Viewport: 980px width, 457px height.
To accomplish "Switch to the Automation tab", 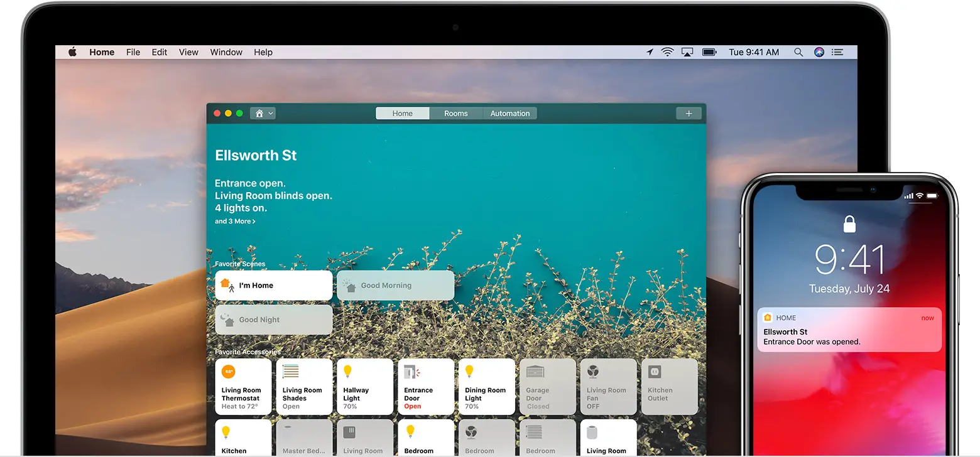I will (x=510, y=113).
